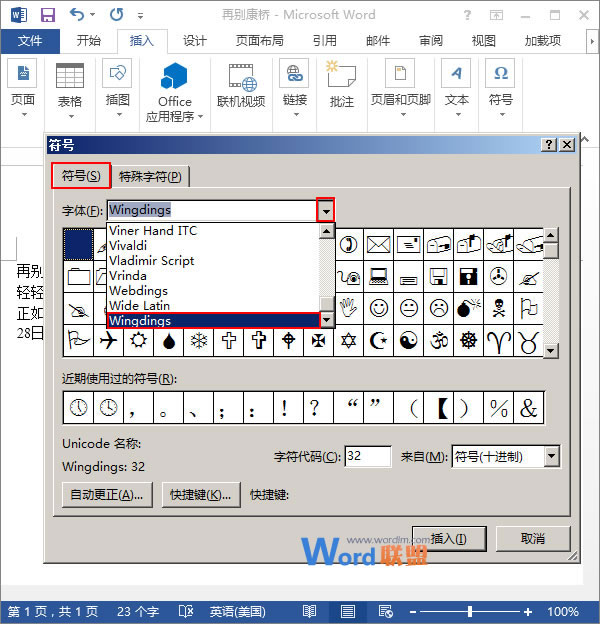This screenshot has width=600, height=624.
Task: Click the 快捷键(K)... button
Action: [x=201, y=495]
